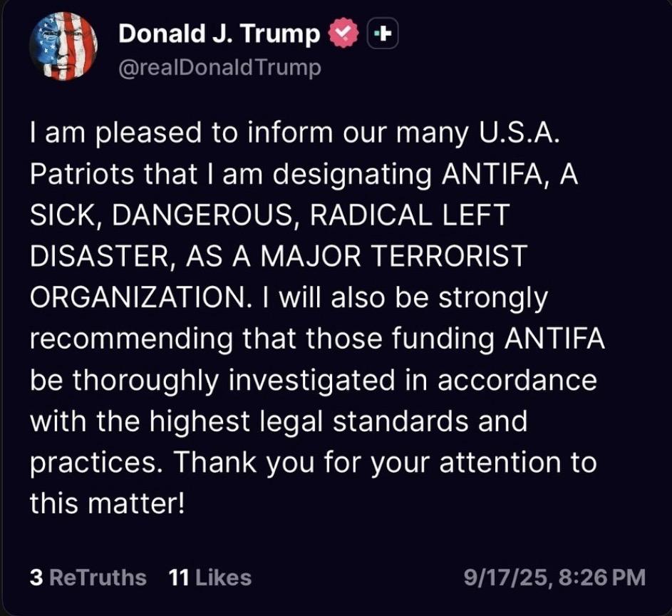The height and width of the screenshot is (616, 672).
Task: Click the number 11 before Likes
Action: pyautogui.click(x=177, y=577)
